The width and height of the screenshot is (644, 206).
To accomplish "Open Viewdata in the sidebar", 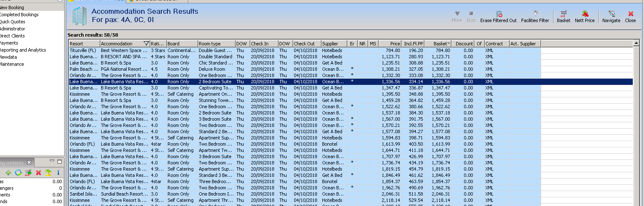I will tap(9, 57).
